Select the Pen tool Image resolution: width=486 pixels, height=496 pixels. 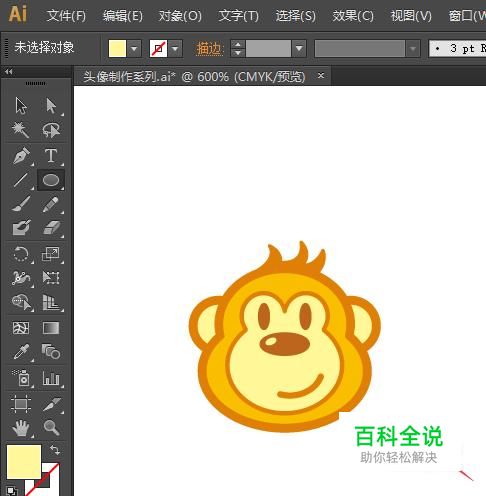[x=21, y=156]
